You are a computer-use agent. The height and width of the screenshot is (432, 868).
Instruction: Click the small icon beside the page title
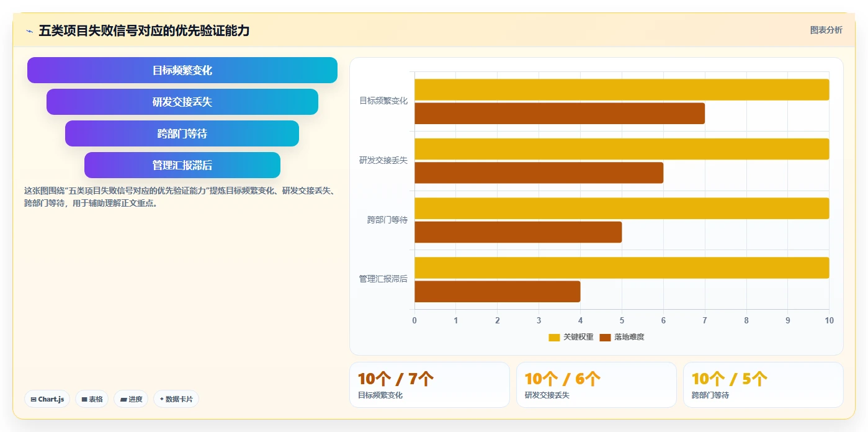pyautogui.click(x=29, y=31)
